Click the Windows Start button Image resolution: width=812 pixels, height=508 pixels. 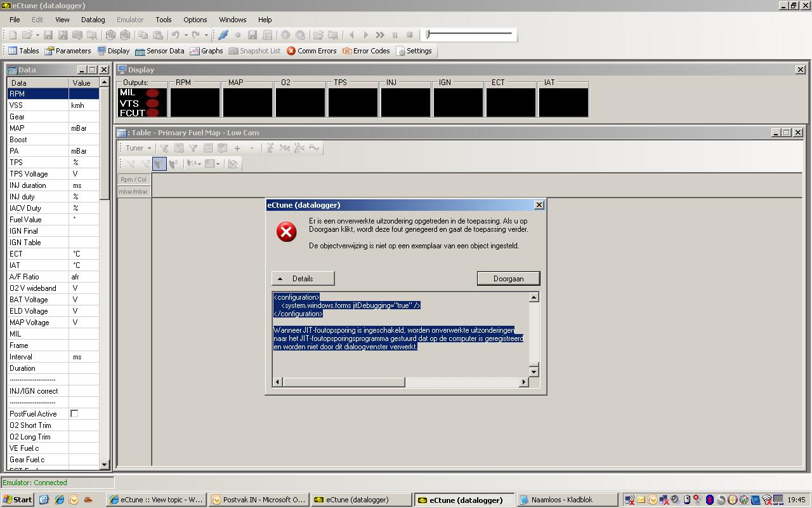point(17,500)
